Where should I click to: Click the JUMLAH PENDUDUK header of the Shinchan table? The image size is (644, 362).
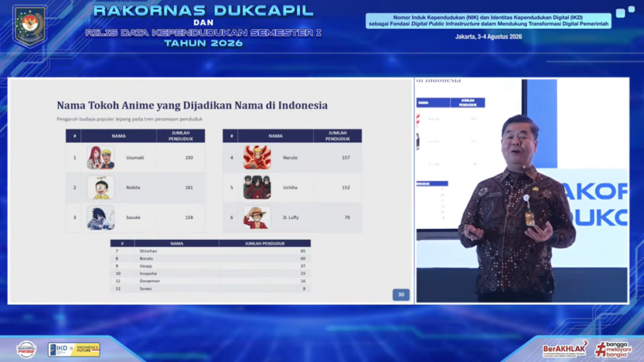pos(265,243)
